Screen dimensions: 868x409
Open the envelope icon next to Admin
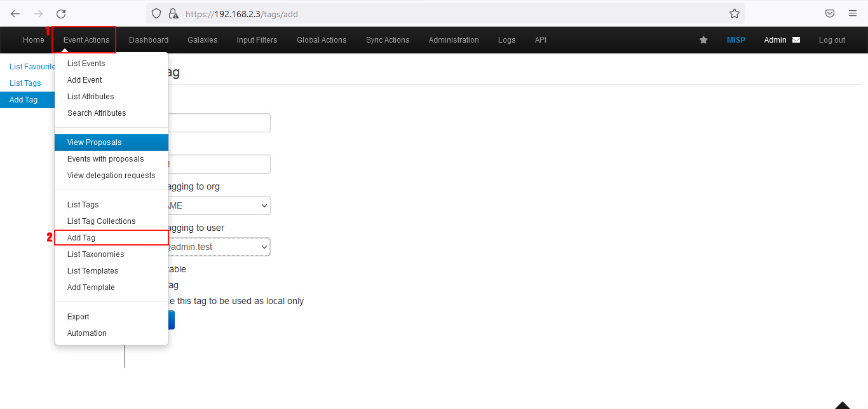tap(796, 40)
